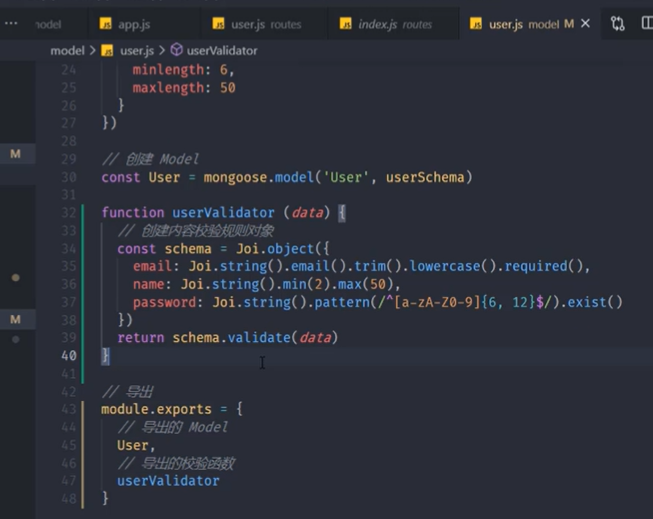Click 'required' method on line 35
Screen dimensions: 653x519
pyautogui.click(x=536, y=266)
